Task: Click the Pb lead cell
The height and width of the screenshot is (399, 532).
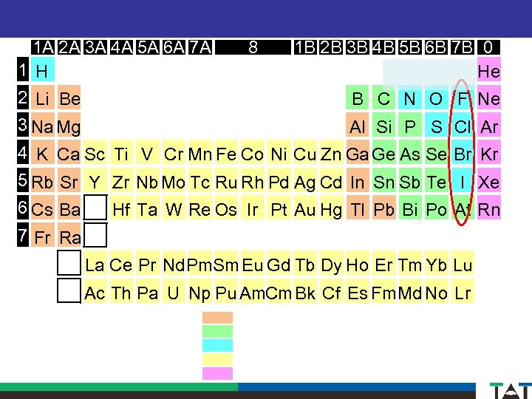Action: pos(383,208)
